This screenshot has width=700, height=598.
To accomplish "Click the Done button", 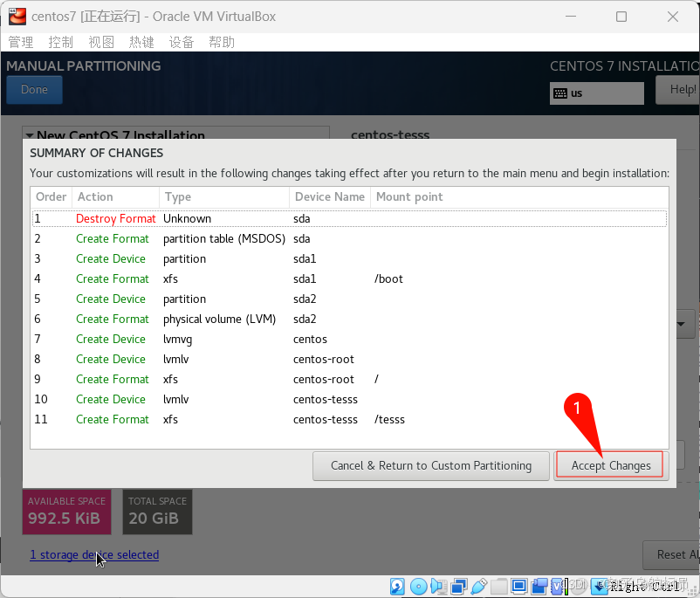I will (34, 89).
